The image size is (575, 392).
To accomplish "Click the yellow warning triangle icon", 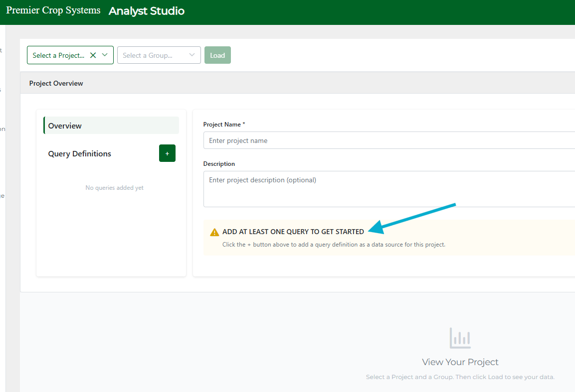I will coord(214,232).
